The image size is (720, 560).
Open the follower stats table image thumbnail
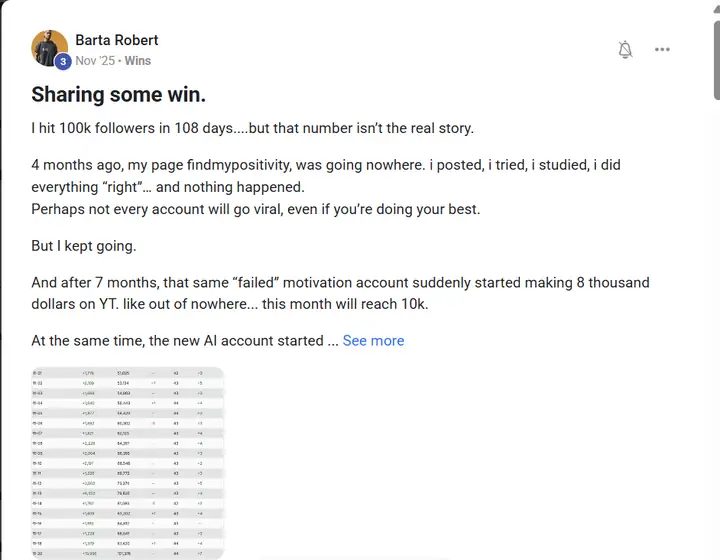128,463
